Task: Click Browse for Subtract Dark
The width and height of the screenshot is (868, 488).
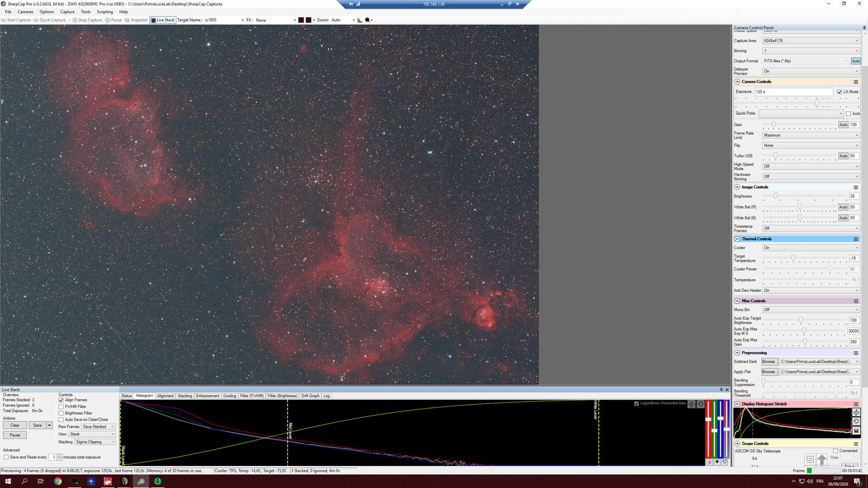Action: click(769, 362)
